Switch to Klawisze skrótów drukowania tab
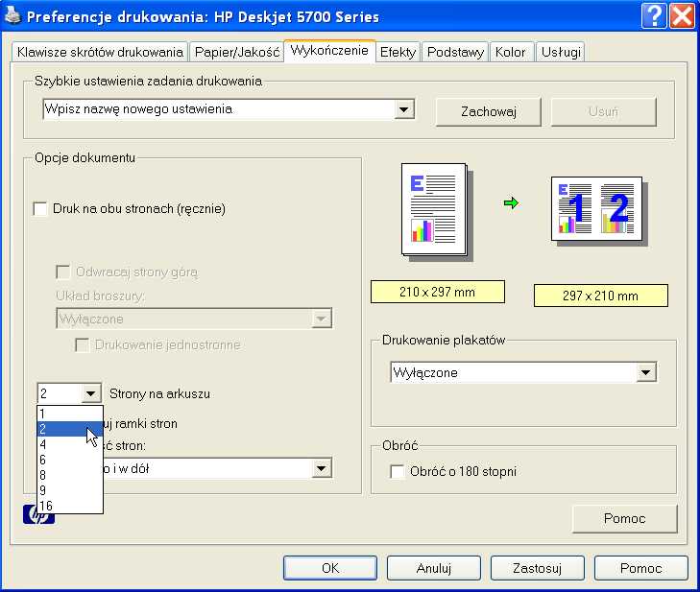Screen dimensions: 700x592 (x=100, y=52)
